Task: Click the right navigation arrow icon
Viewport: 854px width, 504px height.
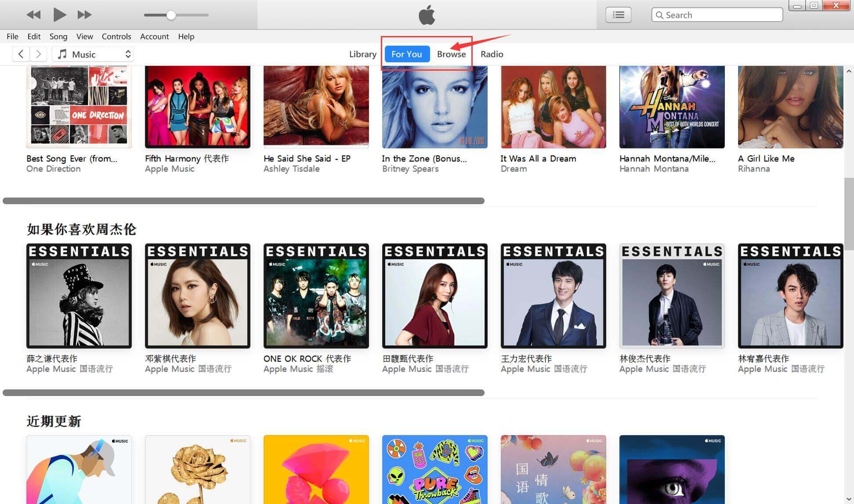Action: tap(38, 54)
